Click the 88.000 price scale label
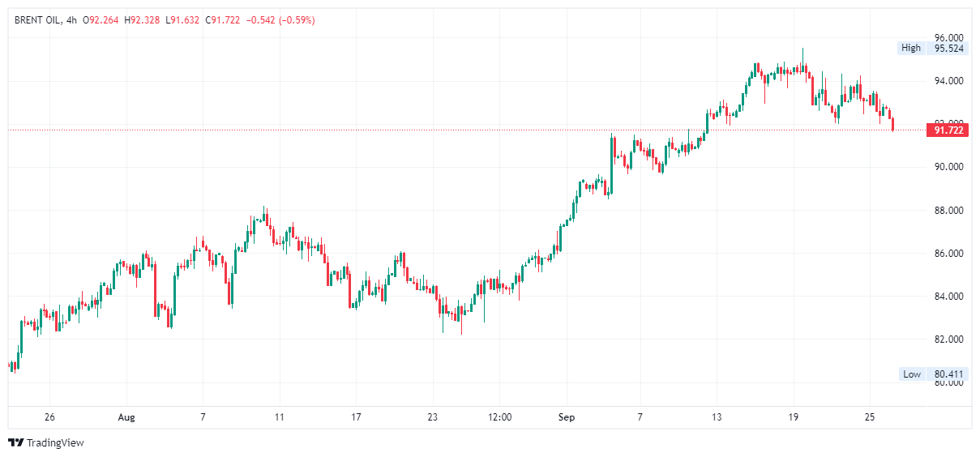The height and width of the screenshot is (457, 980). tap(948, 211)
